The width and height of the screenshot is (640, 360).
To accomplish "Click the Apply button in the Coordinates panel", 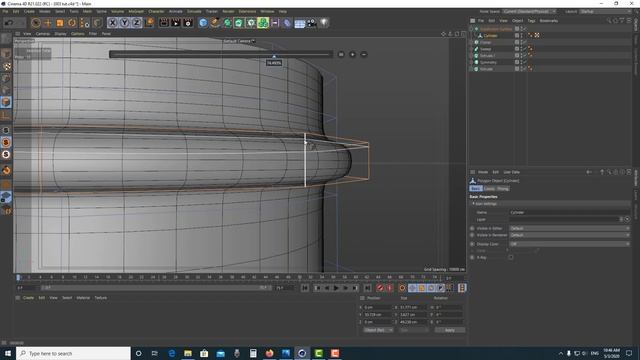I will (x=449, y=330).
